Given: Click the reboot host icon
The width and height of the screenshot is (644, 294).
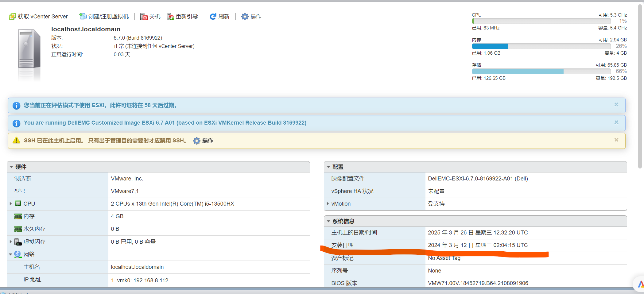Looking at the screenshot, I should pos(170,17).
